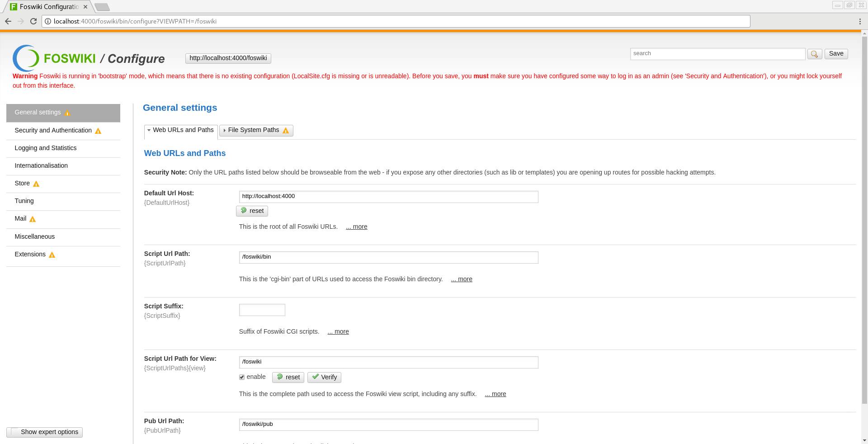868x444 pixels.
Task: Click warning icon next to Mail
Action: click(33, 219)
